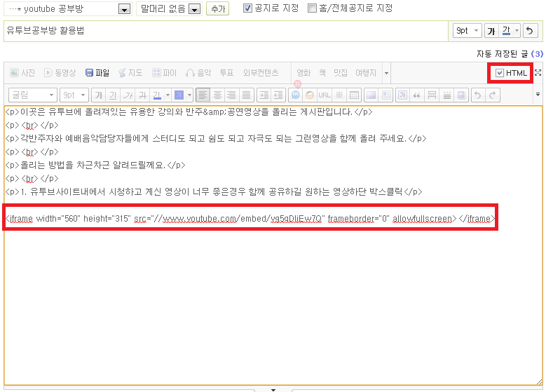This screenshot has height=392, width=546.
Task: Insert a table
Action: tap(354, 95)
